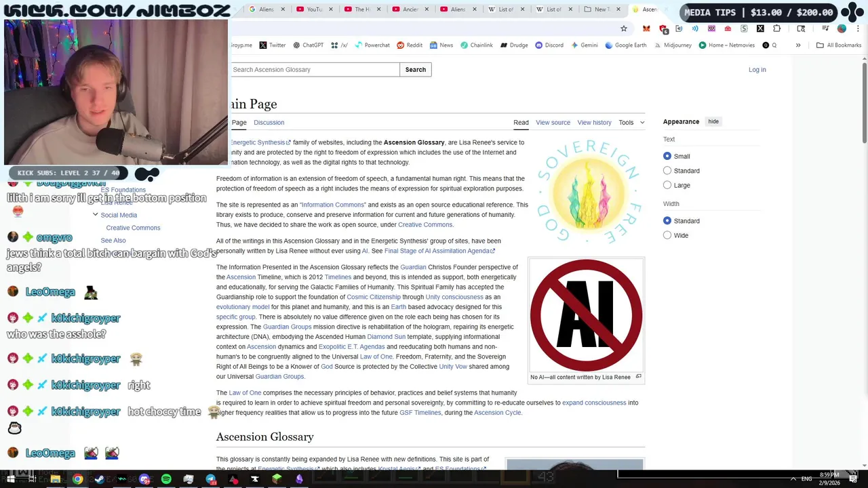Open Telegram from the taskbar
This screenshot has height=488, width=868.
(x=211, y=479)
